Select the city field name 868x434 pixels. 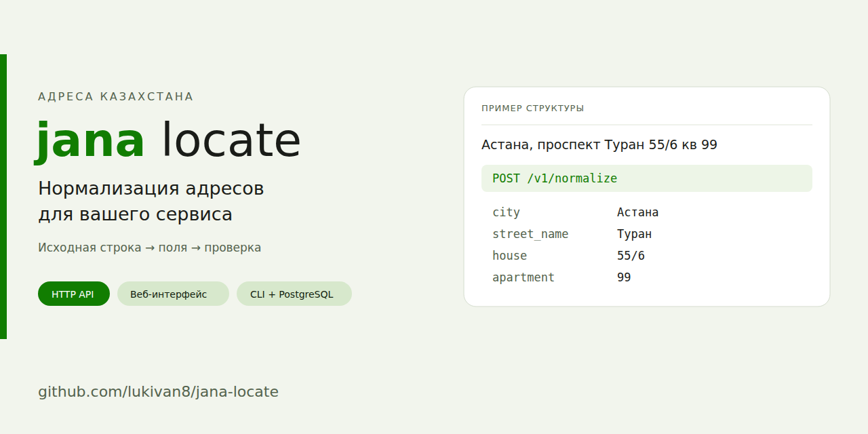[507, 212]
